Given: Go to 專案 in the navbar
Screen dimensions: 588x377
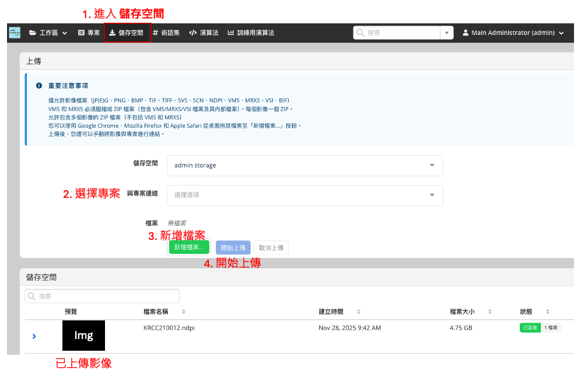Looking at the screenshot, I should coord(89,33).
